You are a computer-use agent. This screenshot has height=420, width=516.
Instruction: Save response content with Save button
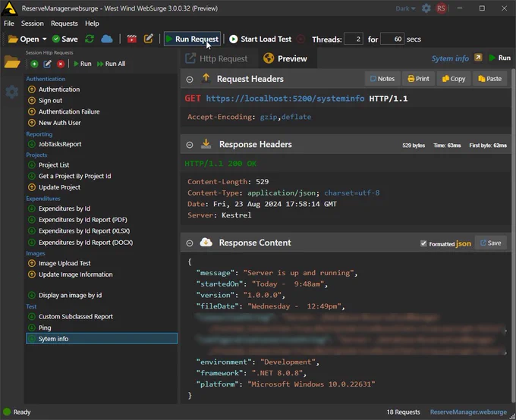coord(491,243)
